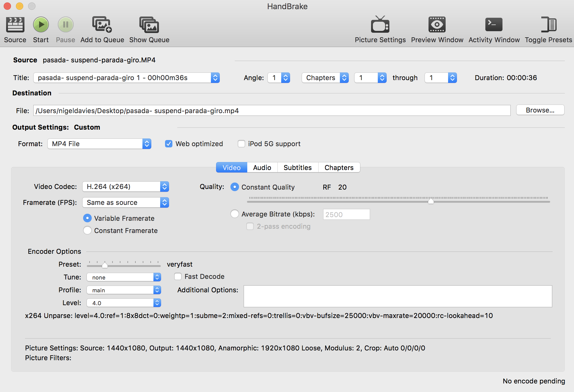Enable iPod 5G support checkbox
The height and width of the screenshot is (392, 574).
[x=241, y=144]
